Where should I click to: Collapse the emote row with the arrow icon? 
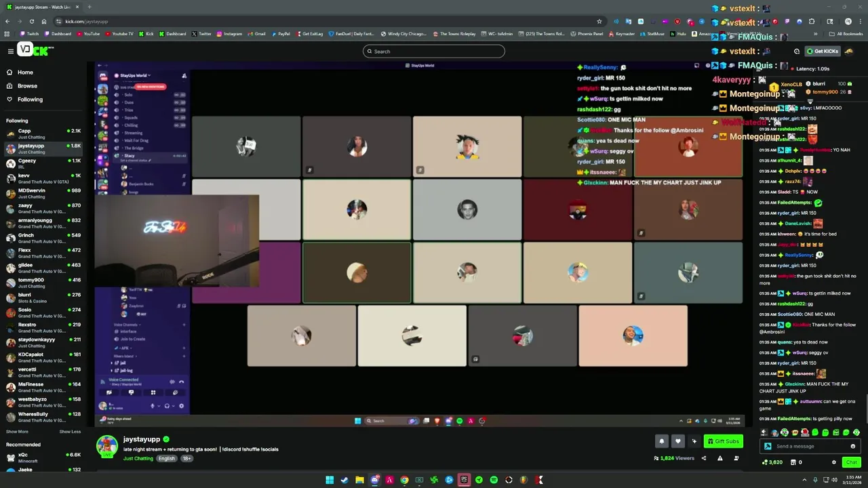point(764,432)
